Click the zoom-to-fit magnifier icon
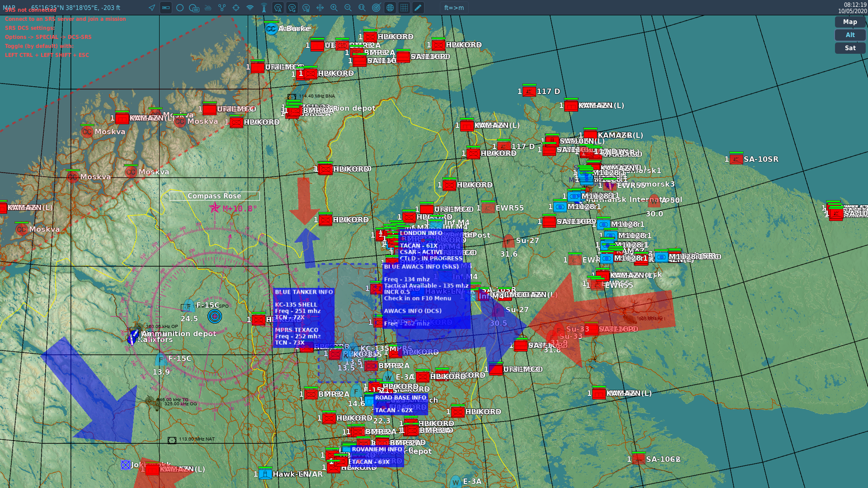Screen dimensions: 868x488 coord(362,8)
